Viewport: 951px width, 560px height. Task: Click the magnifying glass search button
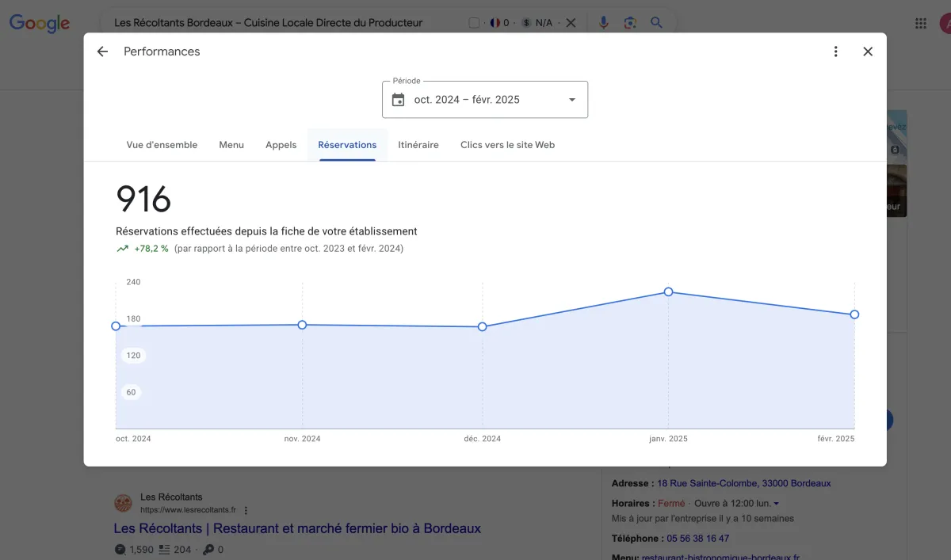pyautogui.click(x=656, y=23)
